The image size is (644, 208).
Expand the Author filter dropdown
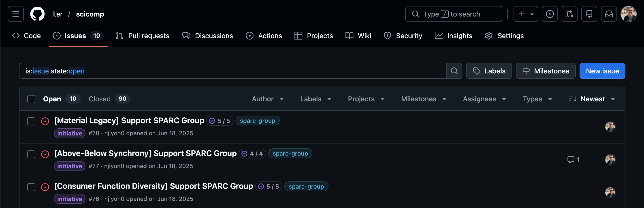[x=267, y=99]
